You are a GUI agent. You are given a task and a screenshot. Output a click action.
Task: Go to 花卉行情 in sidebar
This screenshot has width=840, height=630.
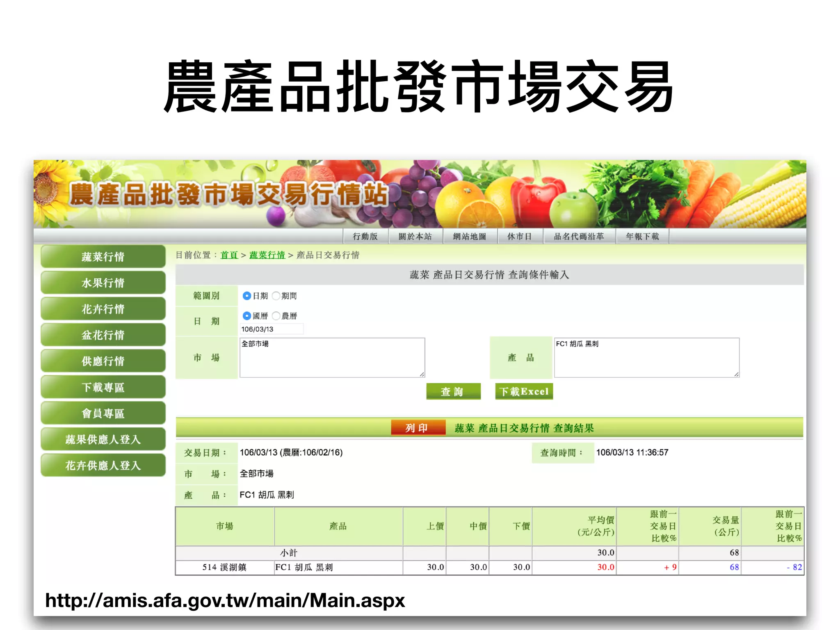coord(103,309)
